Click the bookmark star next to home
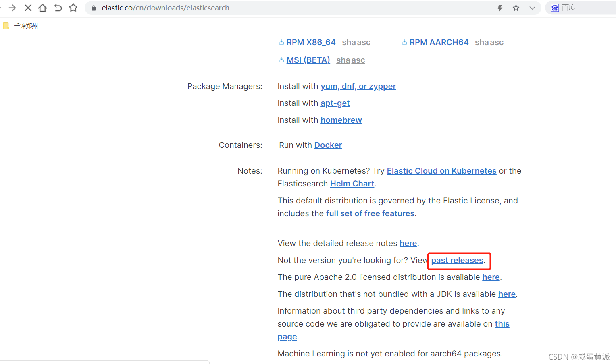The height and width of the screenshot is (364, 616). click(x=73, y=8)
